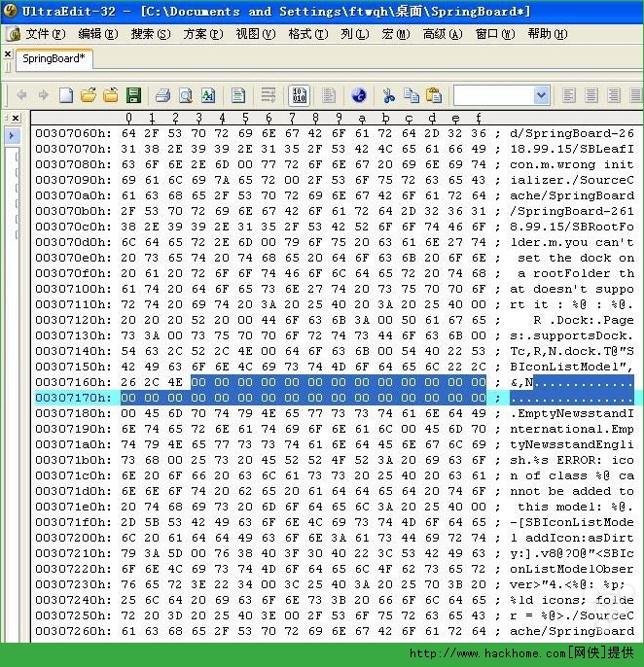Click ASCII text 'ialize./SourceC'

[x=572, y=180]
